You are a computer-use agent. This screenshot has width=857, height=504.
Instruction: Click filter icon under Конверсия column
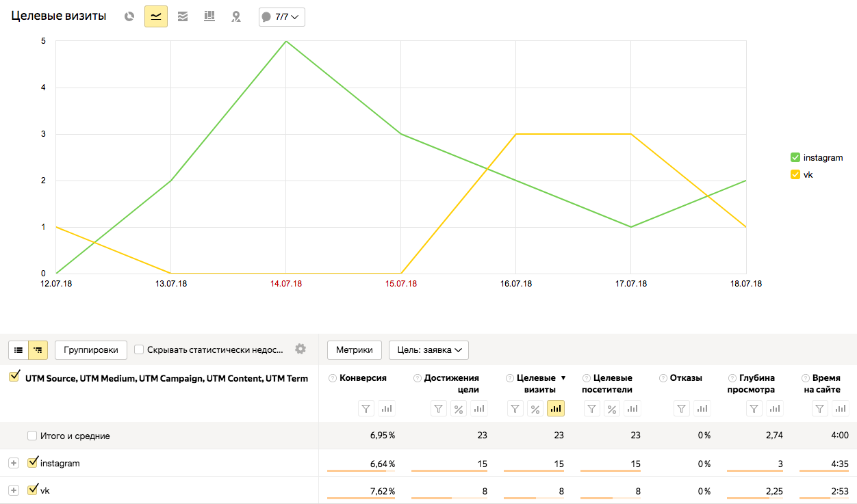point(366,408)
